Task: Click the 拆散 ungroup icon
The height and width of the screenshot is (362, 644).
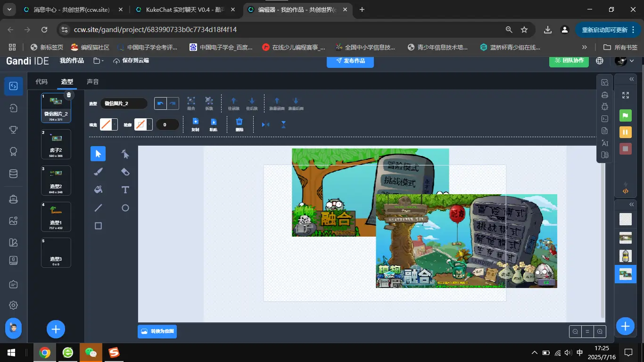Action: coord(209,103)
